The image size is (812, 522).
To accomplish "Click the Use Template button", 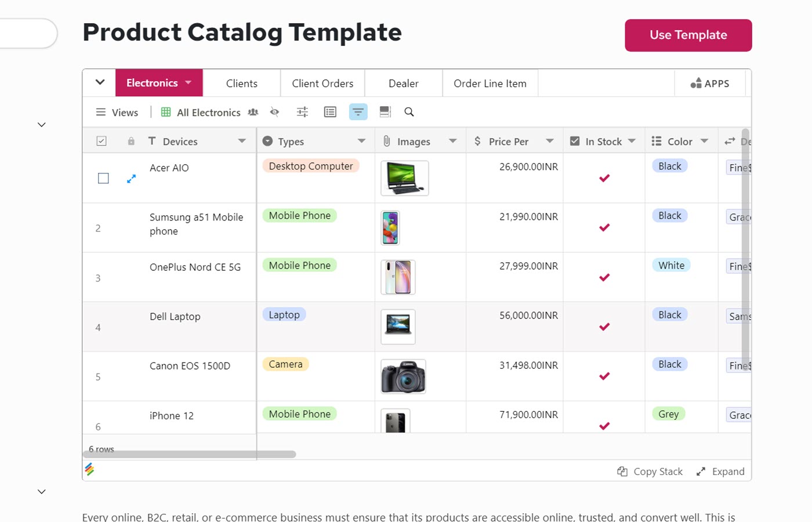I will [688, 35].
